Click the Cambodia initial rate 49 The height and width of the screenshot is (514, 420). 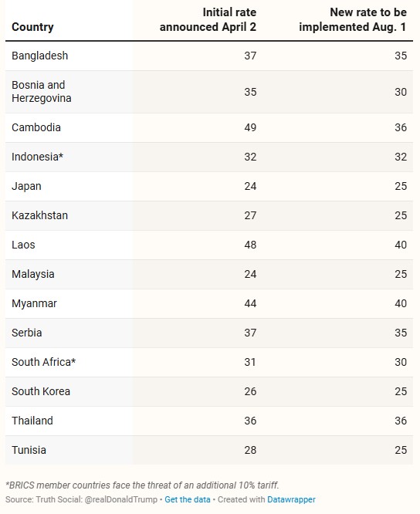(x=250, y=127)
